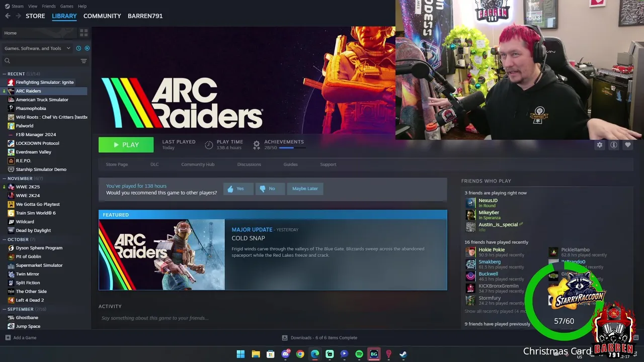Open Spotify from the taskbar

point(359,354)
